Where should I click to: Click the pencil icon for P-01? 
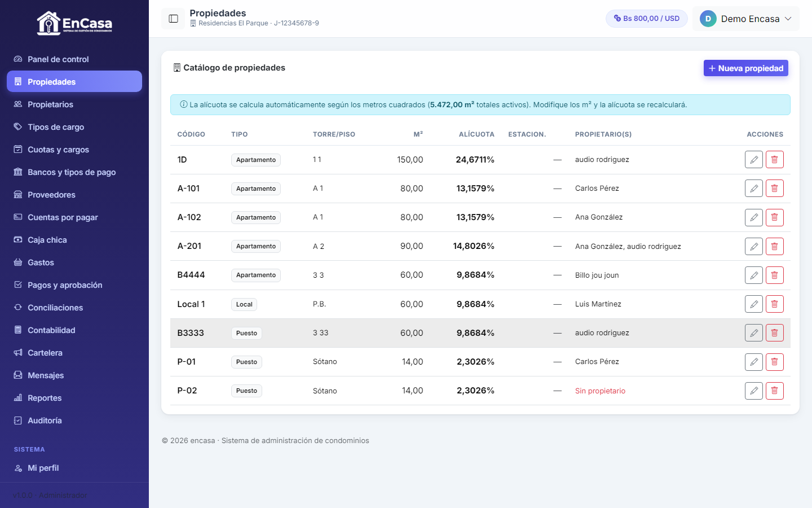click(x=754, y=362)
